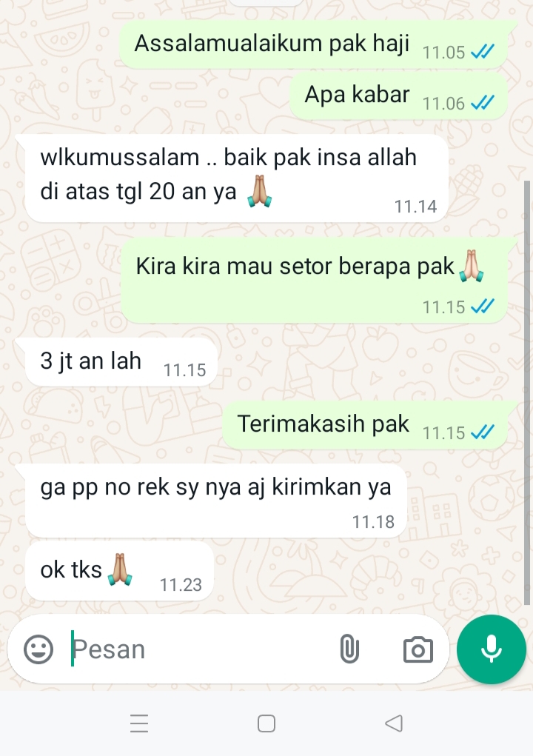The image size is (533, 756).
Task: Tap the folded hands emoji in 'ok tks'
Action: (120, 569)
